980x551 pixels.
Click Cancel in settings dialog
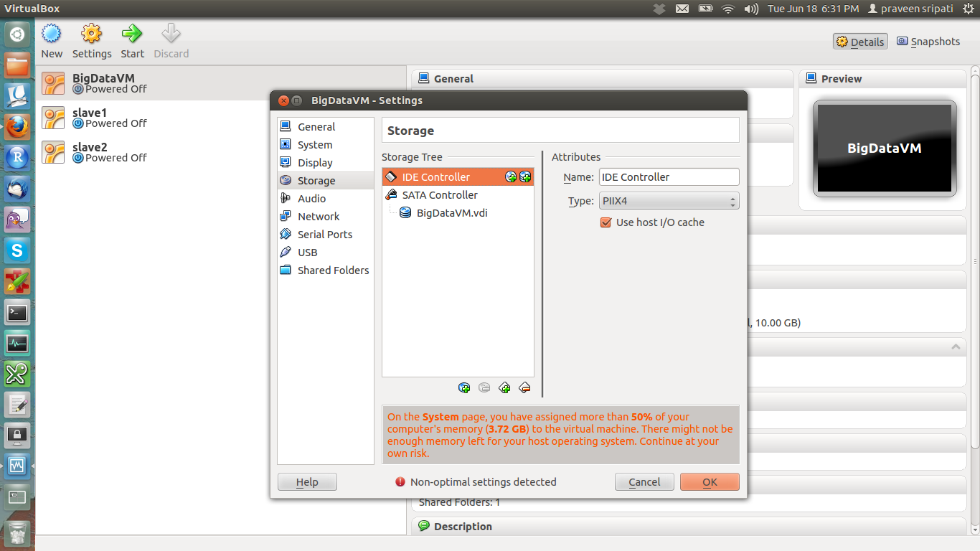tap(644, 482)
